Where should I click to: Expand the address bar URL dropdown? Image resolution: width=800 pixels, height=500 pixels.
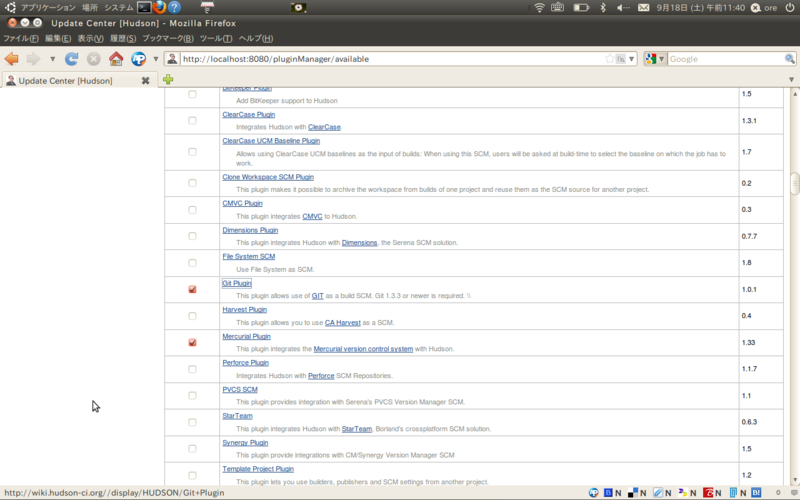[632, 59]
